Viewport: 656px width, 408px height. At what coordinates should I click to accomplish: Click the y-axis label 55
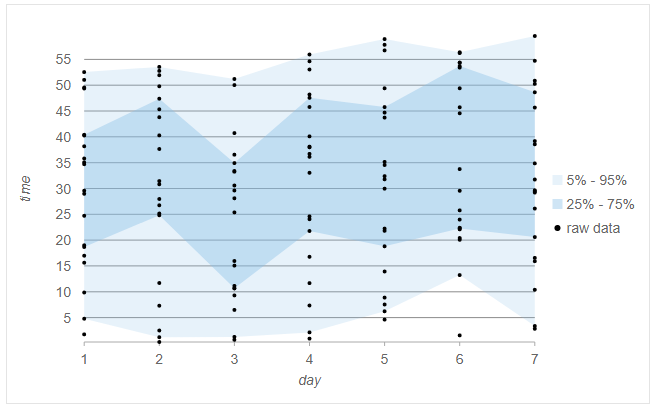click(63, 59)
